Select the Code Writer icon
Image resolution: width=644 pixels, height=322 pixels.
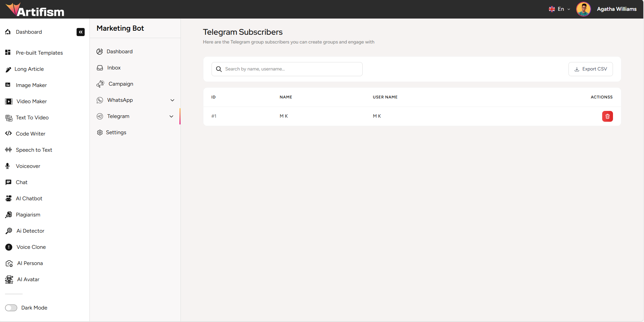8,134
